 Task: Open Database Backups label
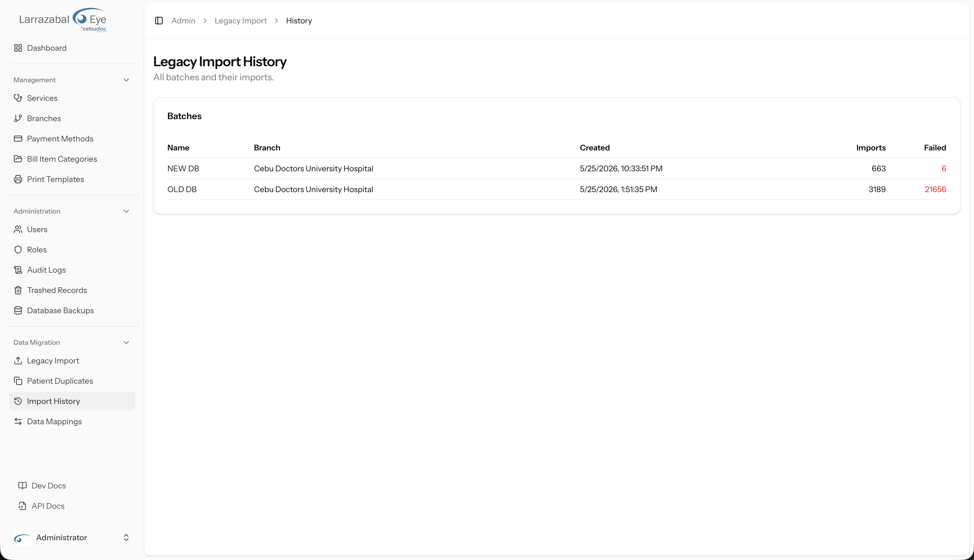click(x=60, y=310)
